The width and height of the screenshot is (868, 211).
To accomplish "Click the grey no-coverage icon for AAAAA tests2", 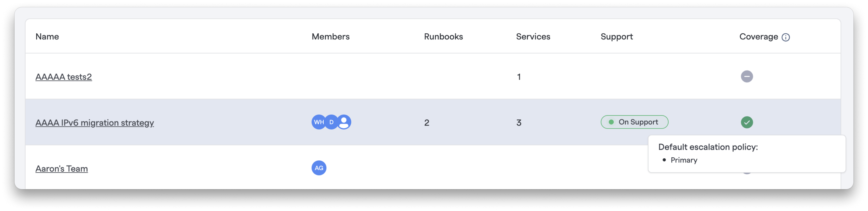I will [x=747, y=76].
